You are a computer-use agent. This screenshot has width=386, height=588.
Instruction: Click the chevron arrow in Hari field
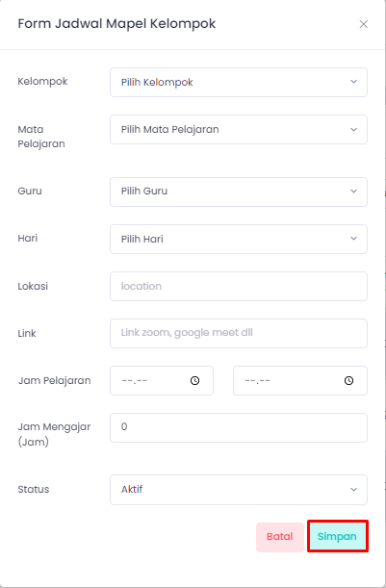click(353, 239)
